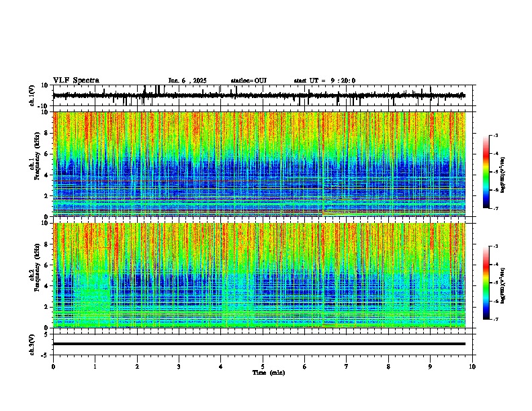Click the time axis tick label 9
The width and height of the screenshot is (532, 411).
point(430,367)
